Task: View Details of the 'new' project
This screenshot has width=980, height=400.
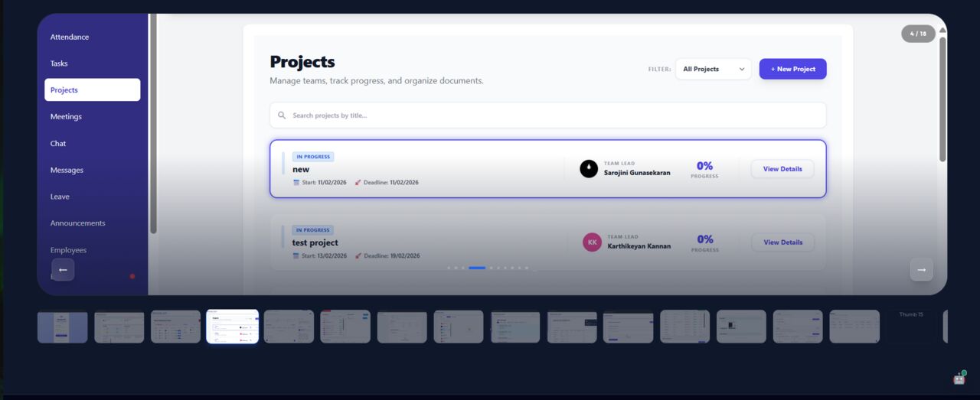Action: [782, 169]
